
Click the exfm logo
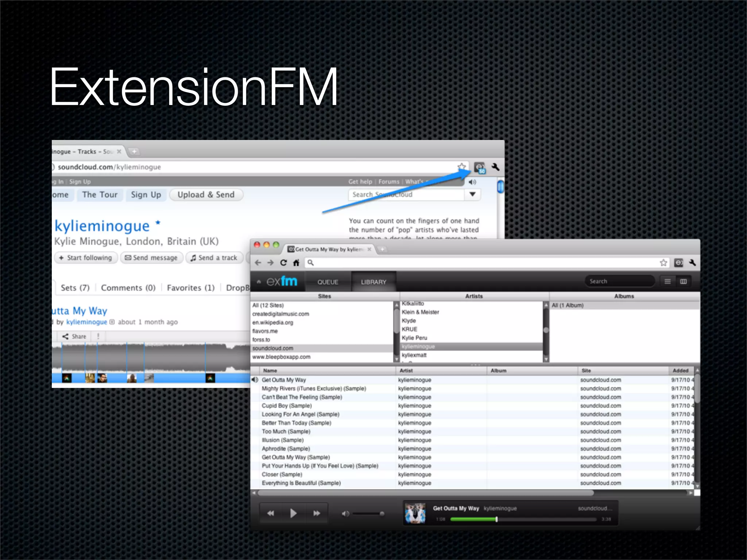point(282,281)
